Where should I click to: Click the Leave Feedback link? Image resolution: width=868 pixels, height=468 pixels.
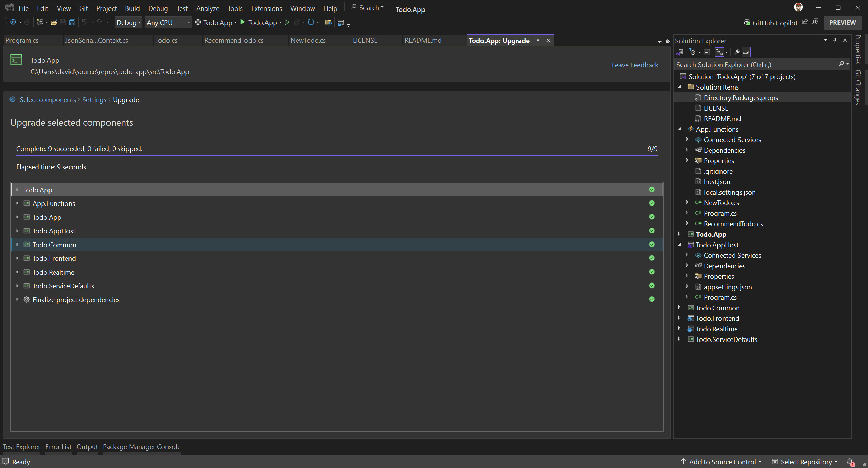[635, 65]
